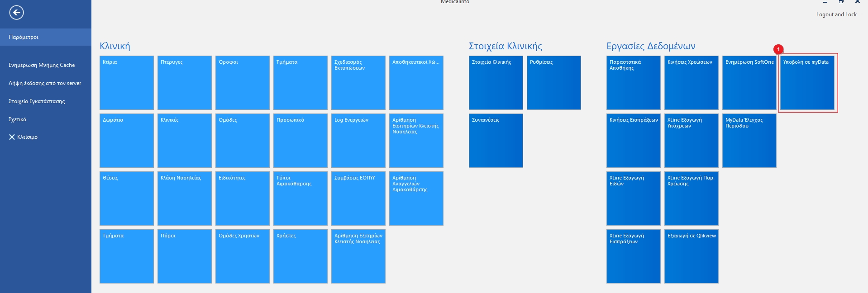Click Logout and Lock
The image size is (868, 293).
(836, 14)
